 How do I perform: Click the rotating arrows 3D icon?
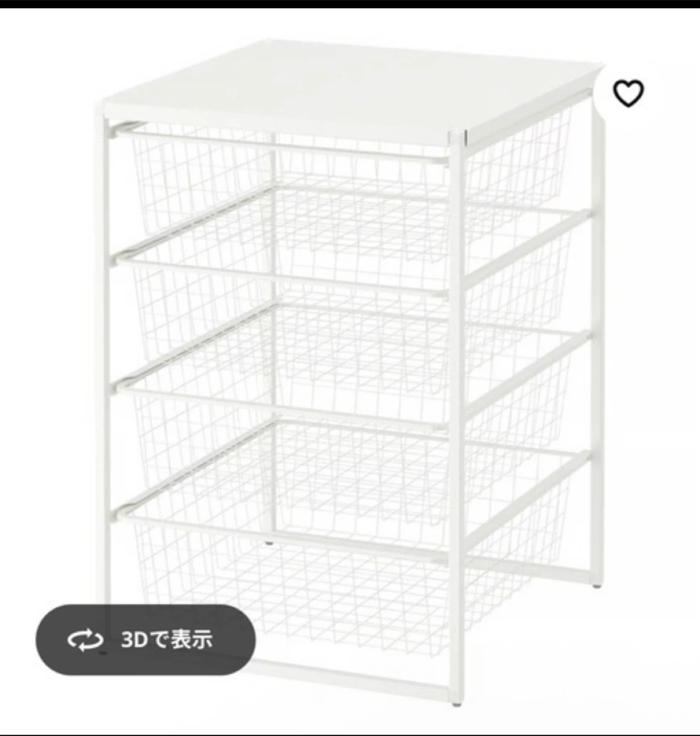point(85,640)
